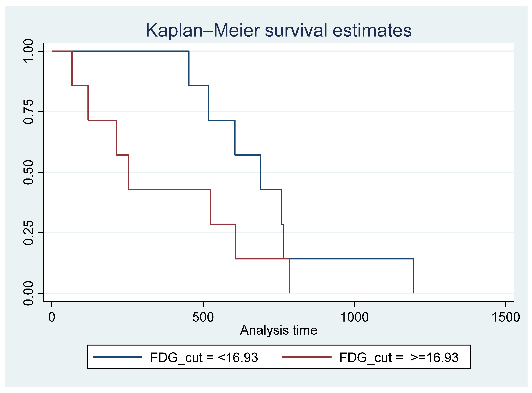This screenshot has width=532, height=393.
Task: Click the 0 x-axis tick label
Action: (52, 317)
